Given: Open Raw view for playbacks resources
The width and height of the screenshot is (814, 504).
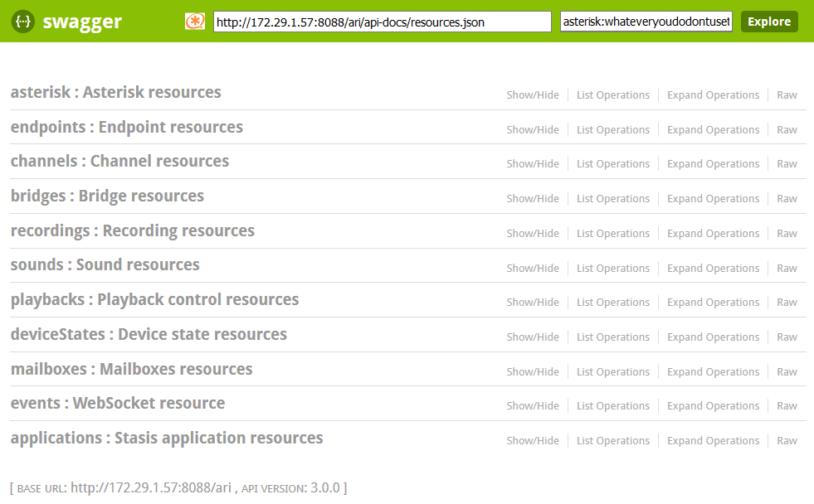Looking at the screenshot, I should click(787, 303).
